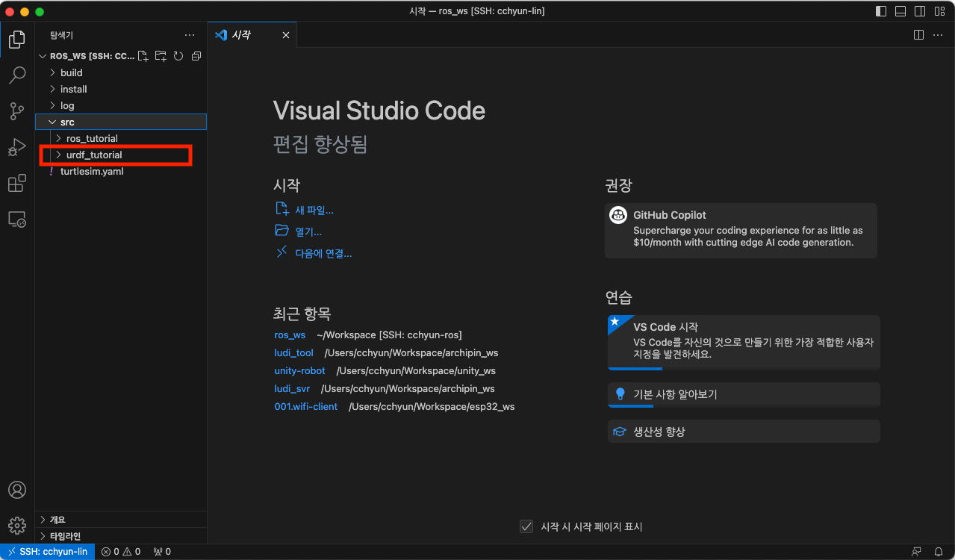The width and height of the screenshot is (955, 560).
Task: Open 생산성 향상 walkthrough
Action: click(x=744, y=432)
